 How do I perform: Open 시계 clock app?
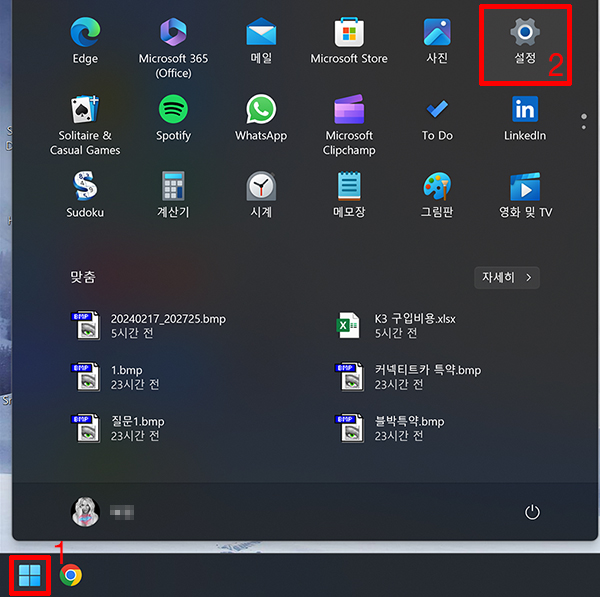coord(261,195)
